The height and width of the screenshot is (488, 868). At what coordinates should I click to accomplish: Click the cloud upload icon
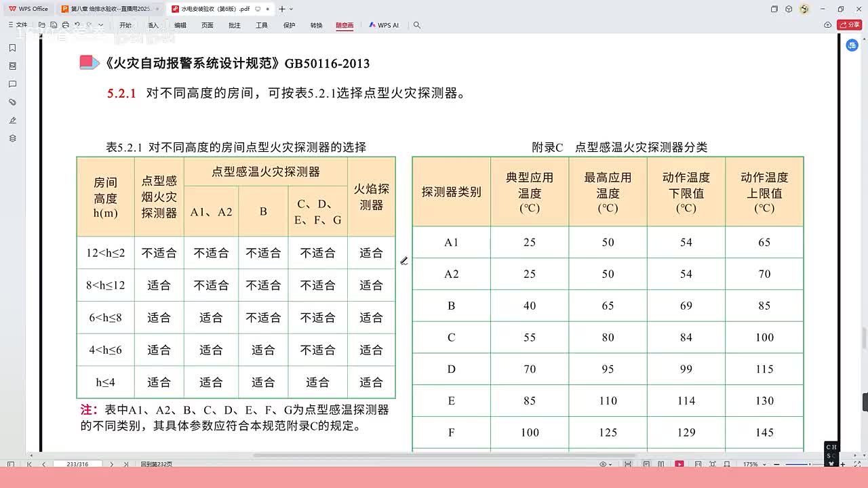pyautogui.click(x=828, y=25)
